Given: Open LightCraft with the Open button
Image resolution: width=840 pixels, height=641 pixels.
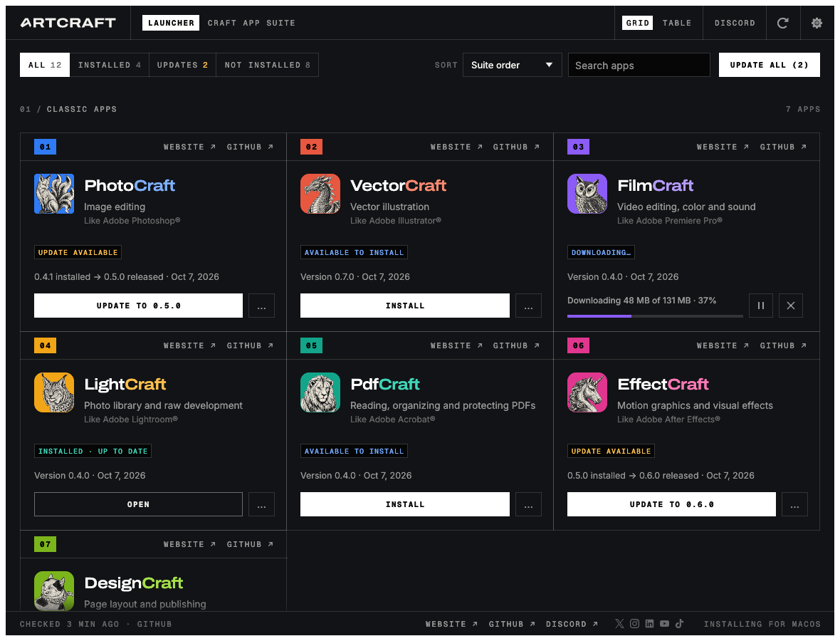Looking at the screenshot, I should click(x=138, y=504).
